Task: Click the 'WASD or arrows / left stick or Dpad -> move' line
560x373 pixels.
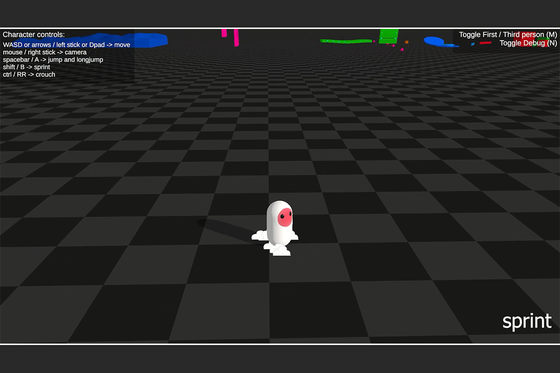Action: (x=66, y=45)
